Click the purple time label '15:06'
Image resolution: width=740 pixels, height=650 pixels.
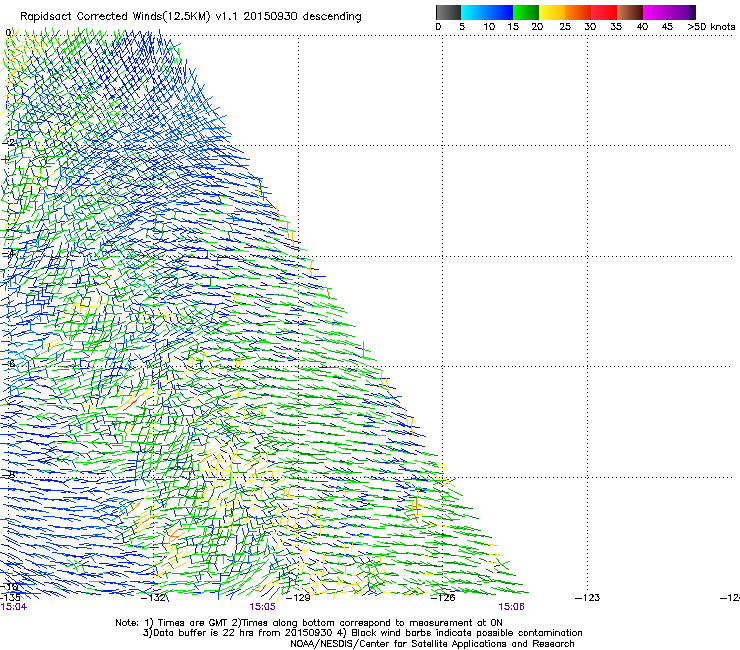pyautogui.click(x=512, y=607)
